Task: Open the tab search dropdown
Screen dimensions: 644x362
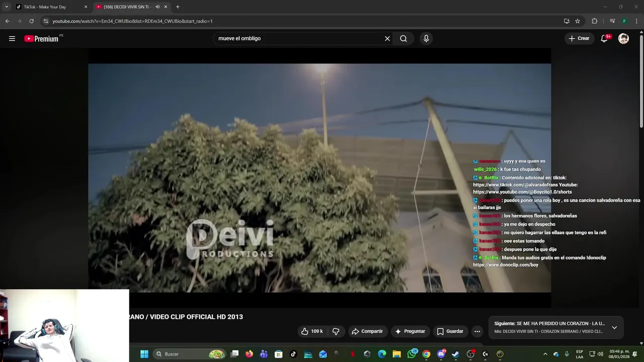Action: click(x=7, y=7)
